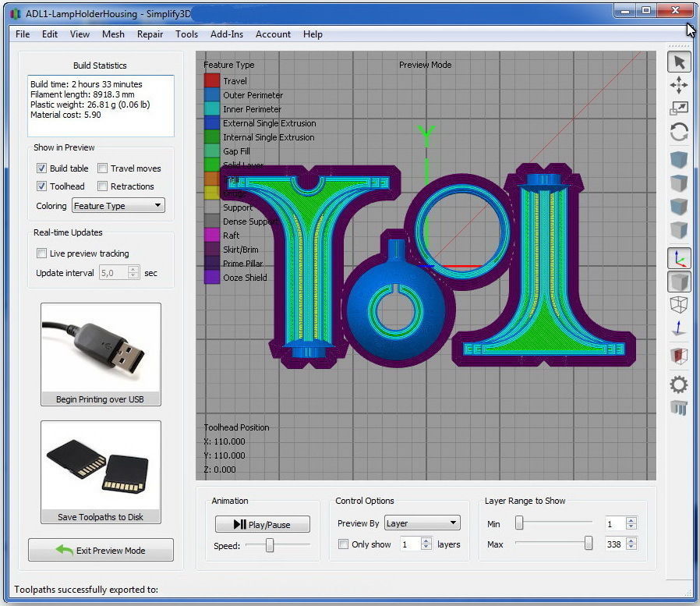Open the Repair menu
The height and width of the screenshot is (606, 700).
point(150,34)
